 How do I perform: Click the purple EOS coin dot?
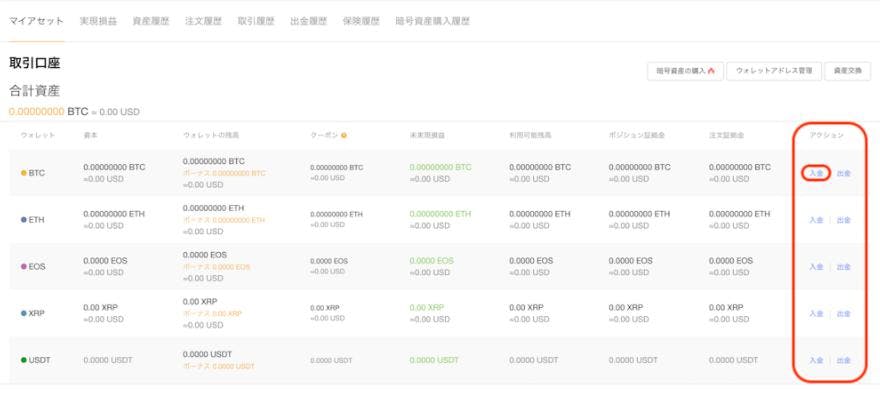click(24, 266)
